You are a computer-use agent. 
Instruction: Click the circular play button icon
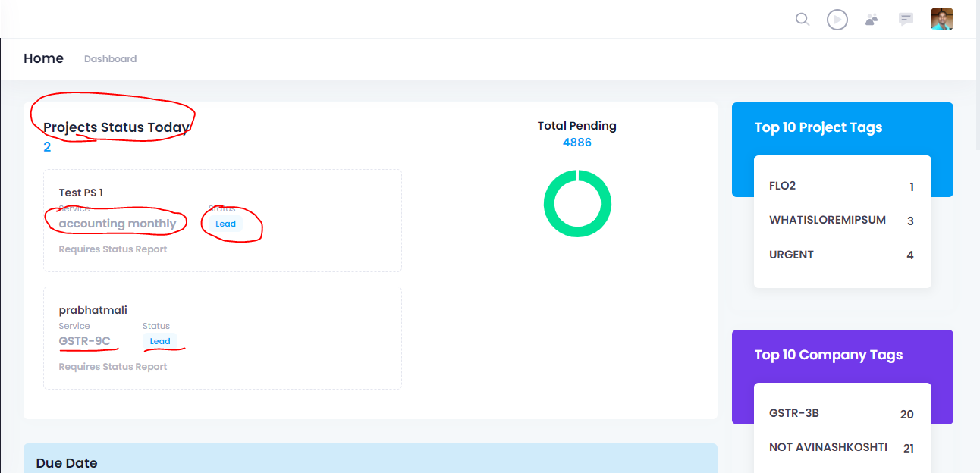(x=837, y=19)
